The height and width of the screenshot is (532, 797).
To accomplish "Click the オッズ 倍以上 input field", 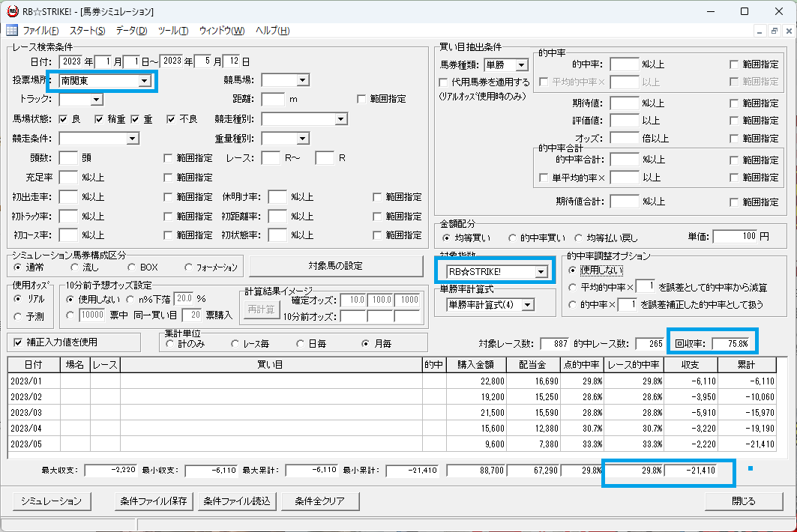I will coord(625,138).
